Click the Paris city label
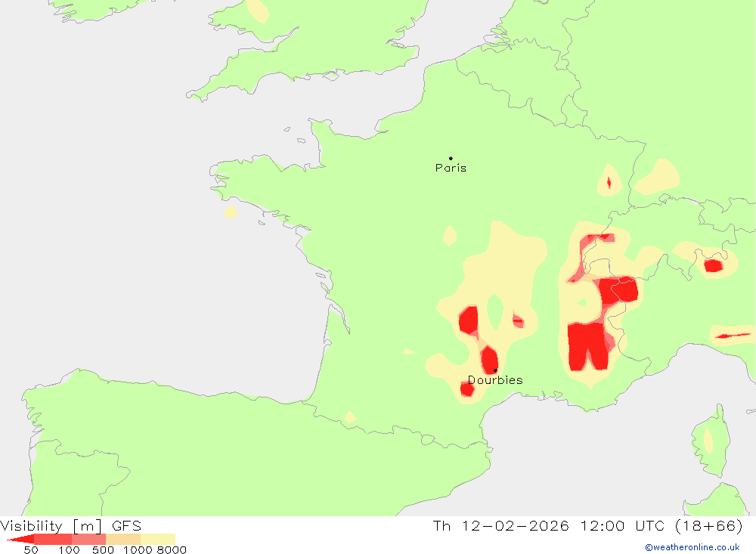Image resolution: width=756 pixels, height=554 pixels. pos(451,168)
